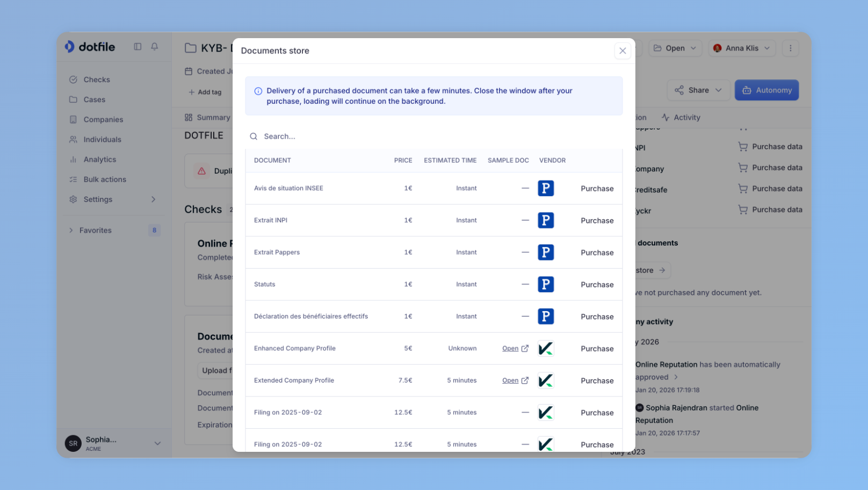Screen dimensions: 868x490
Task: Open the Open status dropdown
Action: [x=676, y=48]
